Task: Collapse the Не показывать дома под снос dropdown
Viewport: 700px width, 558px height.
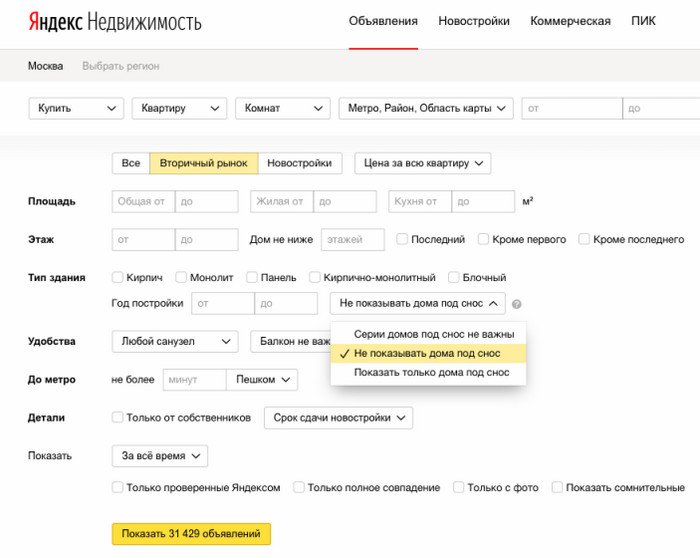Action: tap(418, 304)
